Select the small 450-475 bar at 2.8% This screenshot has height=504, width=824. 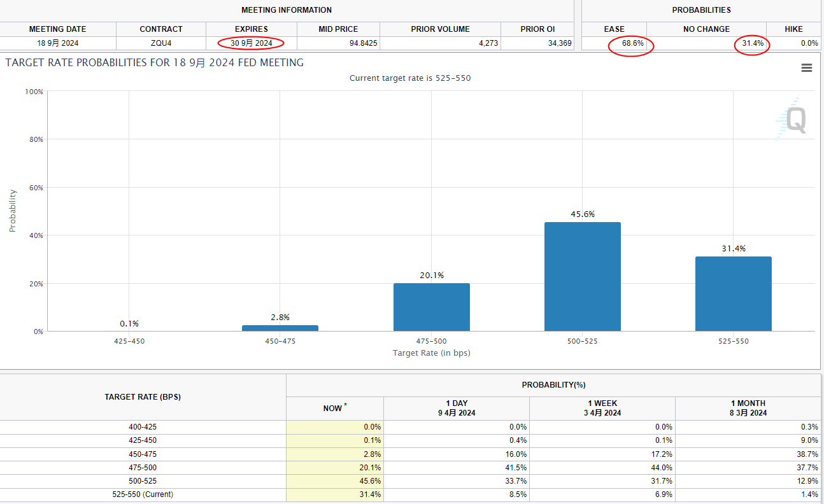[280, 328]
